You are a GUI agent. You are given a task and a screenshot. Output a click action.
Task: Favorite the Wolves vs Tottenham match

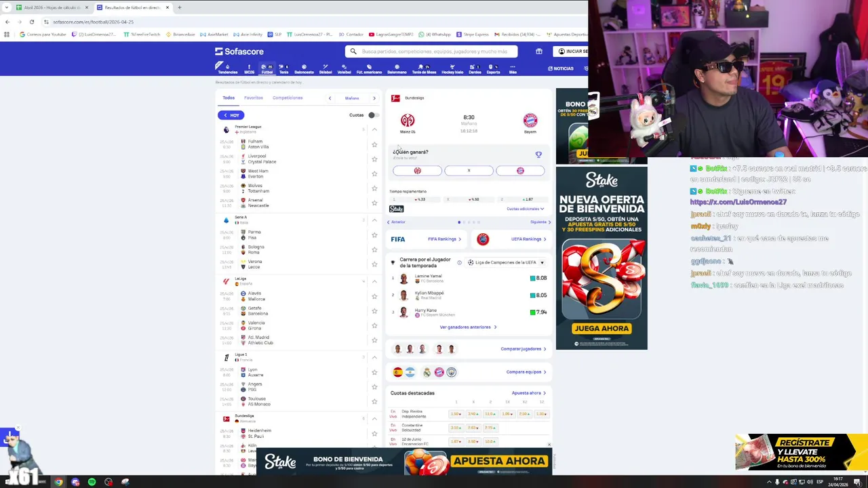(374, 188)
